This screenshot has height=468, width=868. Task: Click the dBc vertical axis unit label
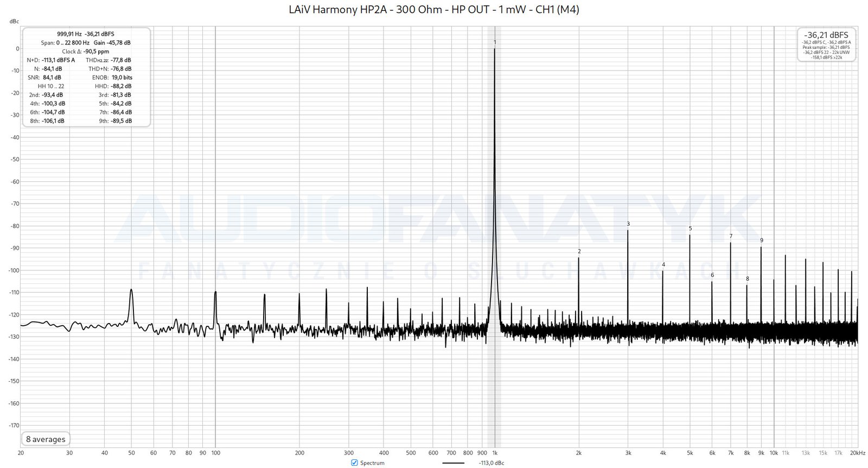[14, 21]
